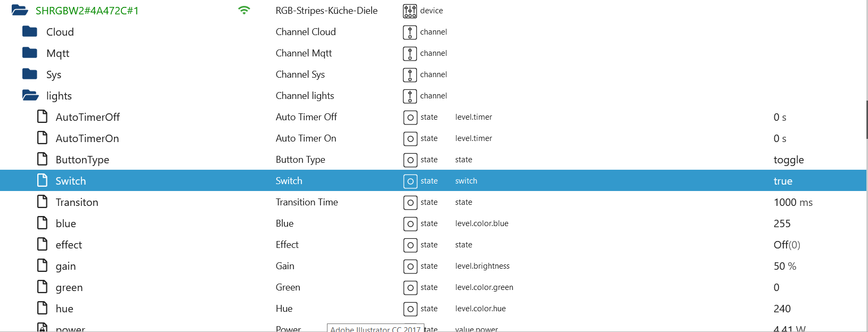The height and width of the screenshot is (332, 868).
Task: Expand the Mqtt folder
Action: 30,53
